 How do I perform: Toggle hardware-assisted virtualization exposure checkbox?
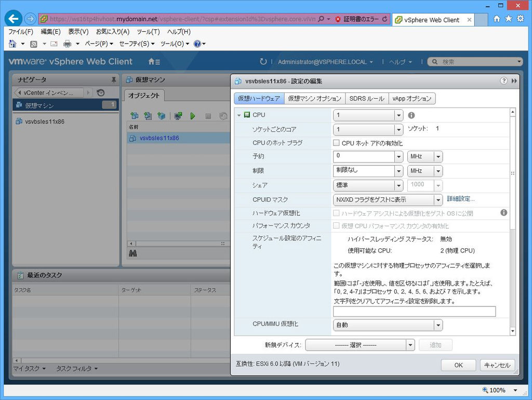(336, 213)
